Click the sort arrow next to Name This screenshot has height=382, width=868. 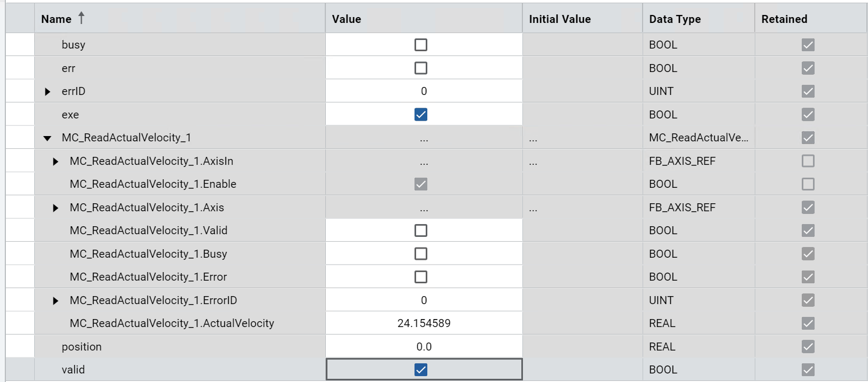(81, 18)
